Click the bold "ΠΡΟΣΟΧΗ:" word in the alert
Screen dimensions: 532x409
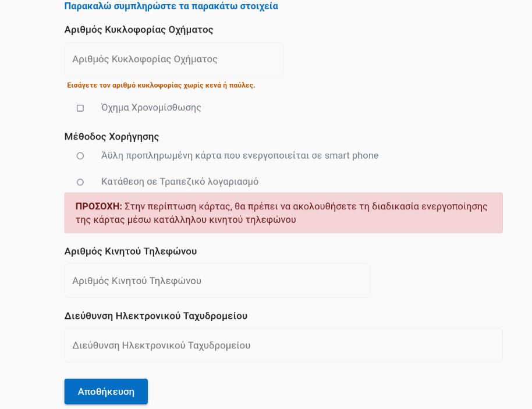(98, 207)
